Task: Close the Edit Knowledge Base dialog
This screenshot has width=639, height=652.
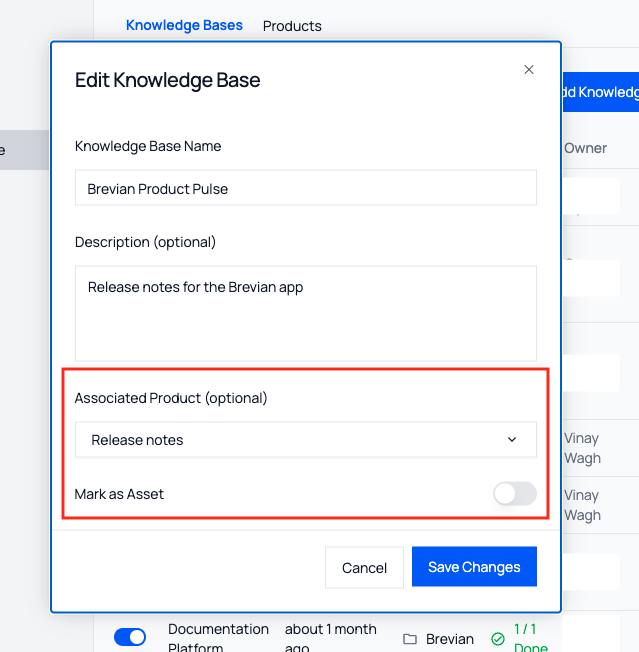Action: 529,70
